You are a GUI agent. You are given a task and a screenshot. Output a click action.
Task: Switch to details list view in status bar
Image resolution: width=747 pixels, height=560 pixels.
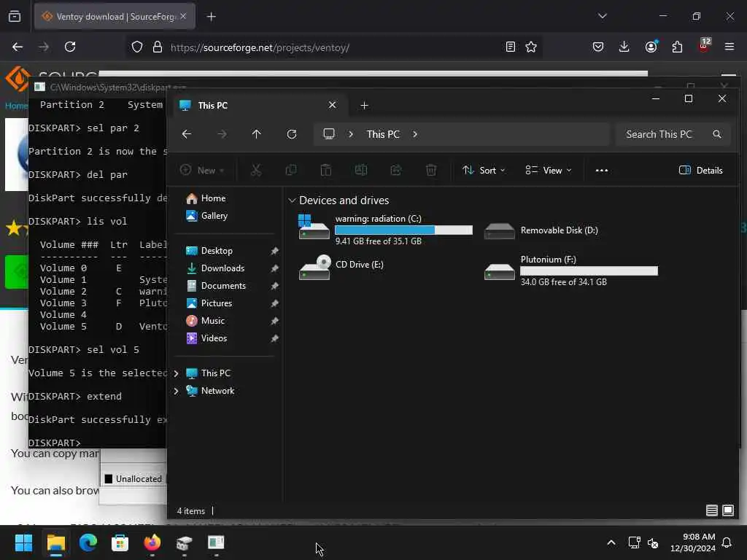click(x=712, y=510)
